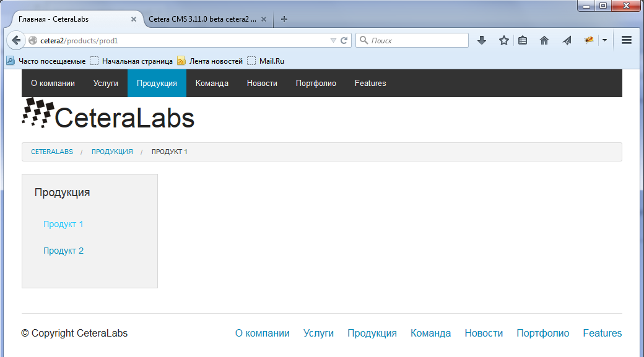This screenshot has width=644, height=357.
Task: Open Продукт 1 in the sidebar
Action: [x=63, y=224]
